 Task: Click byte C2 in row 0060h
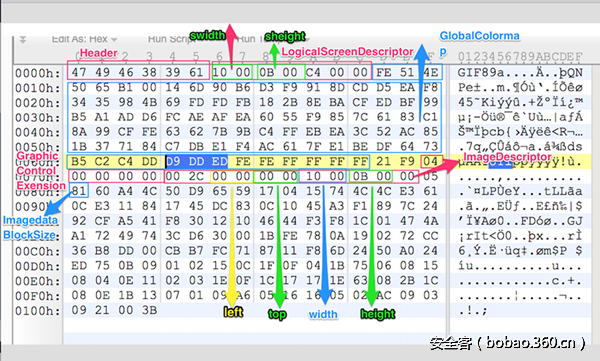tap(102, 162)
